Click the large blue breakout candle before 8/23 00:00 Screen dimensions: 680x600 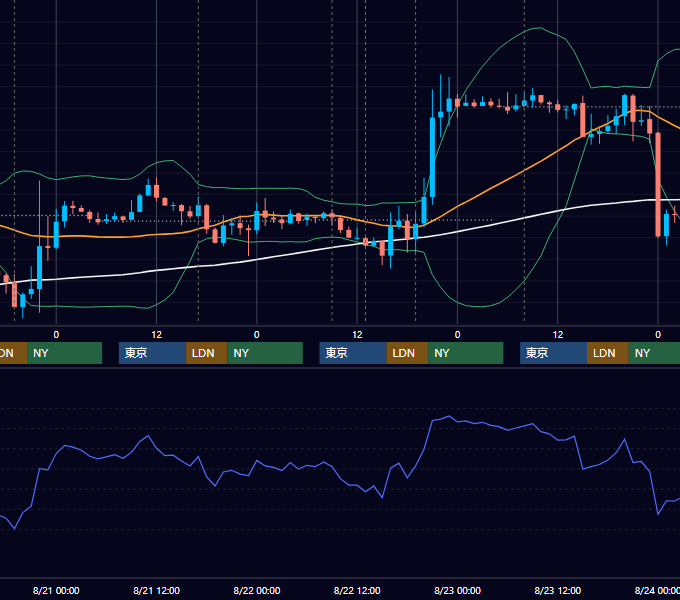(x=432, y=157)
